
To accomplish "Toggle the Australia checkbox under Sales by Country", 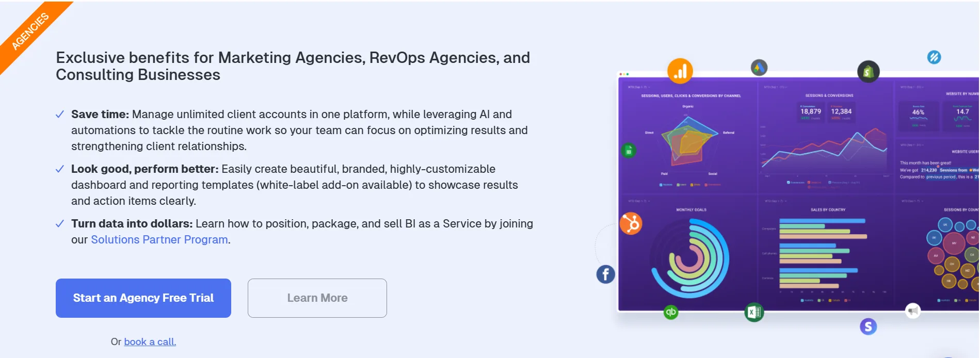I will [x=802, y=301].
